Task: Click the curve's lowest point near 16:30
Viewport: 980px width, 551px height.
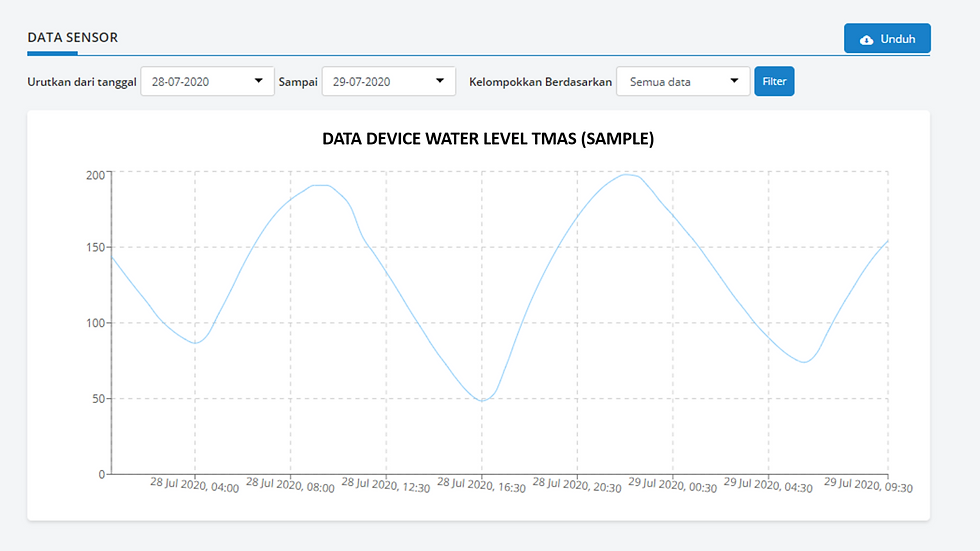Action: pos(482,400)
